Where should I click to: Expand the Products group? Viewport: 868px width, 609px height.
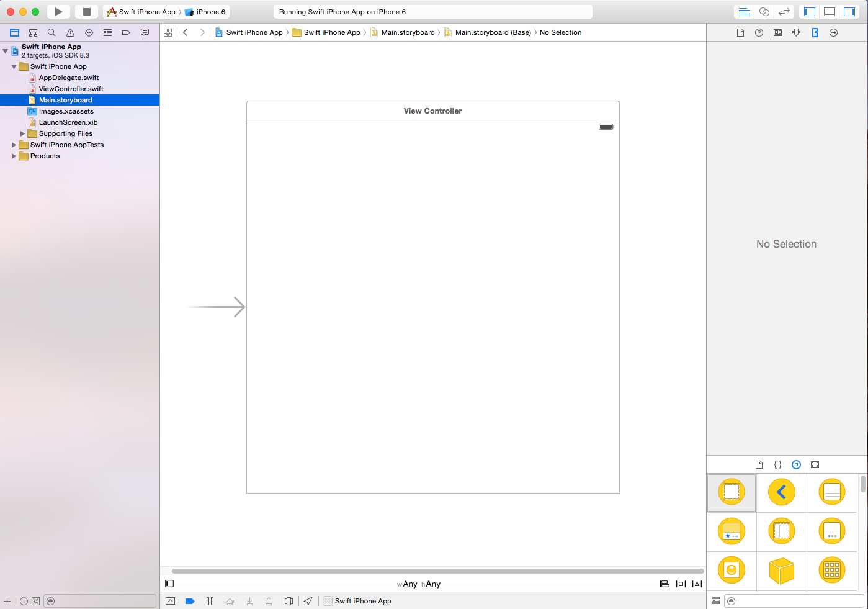coord(14,156)
